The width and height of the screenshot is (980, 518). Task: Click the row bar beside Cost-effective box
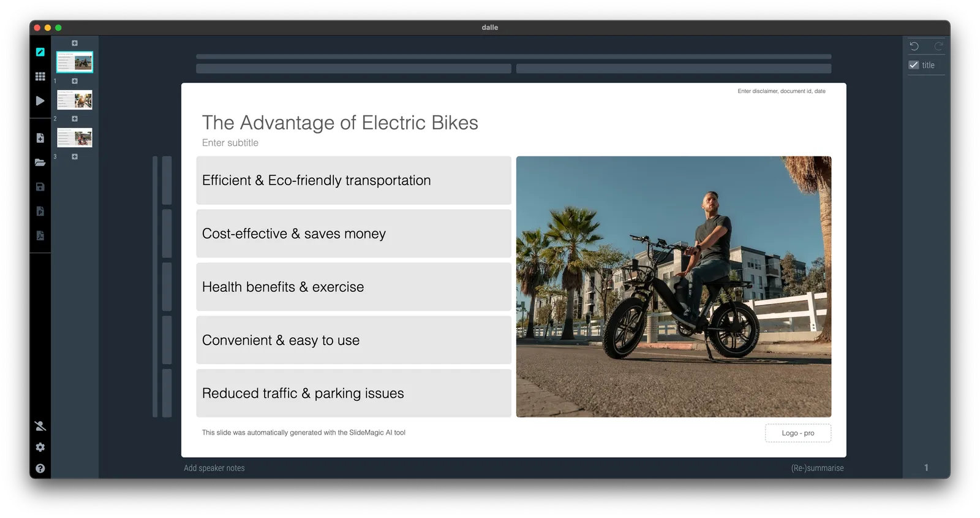pyautogui.click(x=167, y=234)
